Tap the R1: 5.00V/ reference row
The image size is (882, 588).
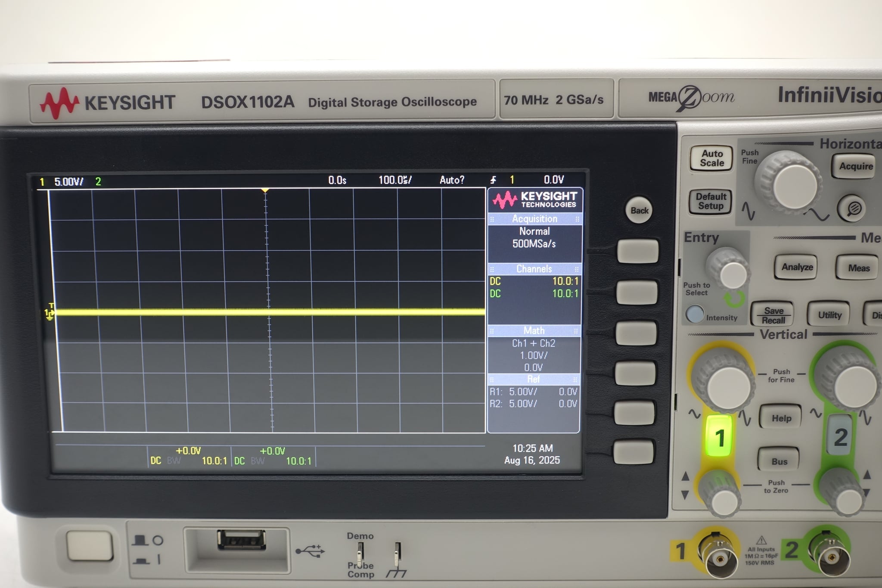[x=533, y=392]
